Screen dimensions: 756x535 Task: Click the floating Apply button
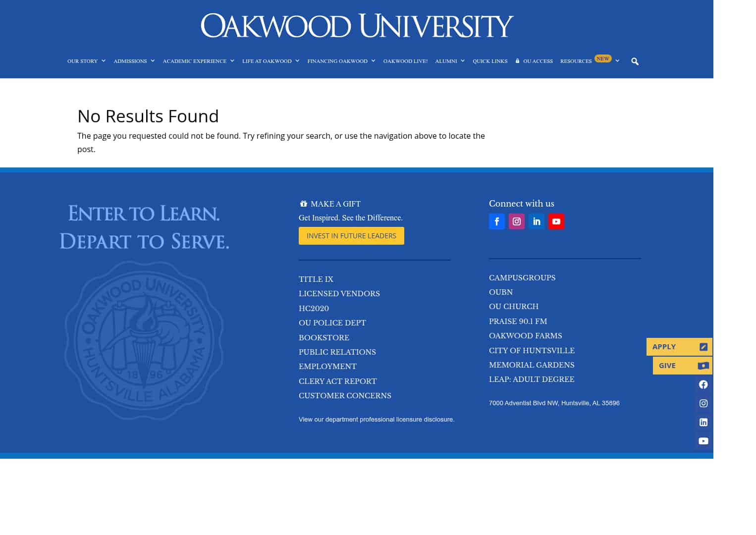click(x=679, y=347)
